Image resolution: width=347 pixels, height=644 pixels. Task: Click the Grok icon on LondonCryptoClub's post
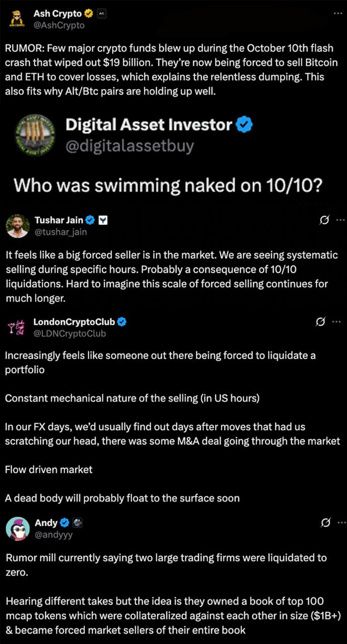click(319, 322)
